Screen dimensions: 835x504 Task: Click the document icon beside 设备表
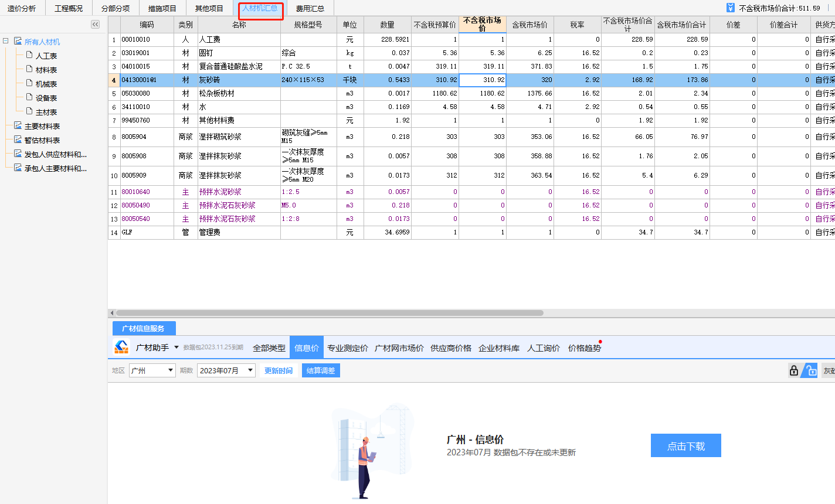tap(29, 97)
